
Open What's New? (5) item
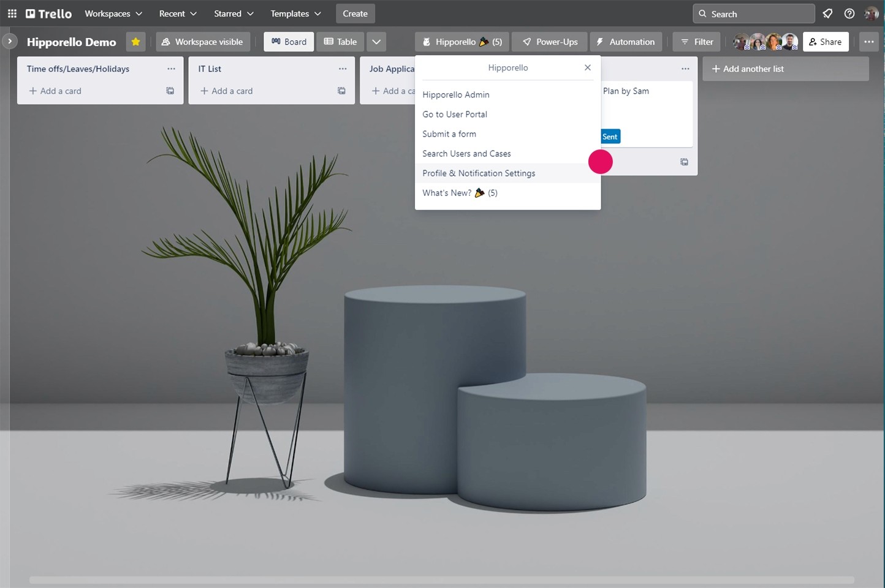click(507, 192)
